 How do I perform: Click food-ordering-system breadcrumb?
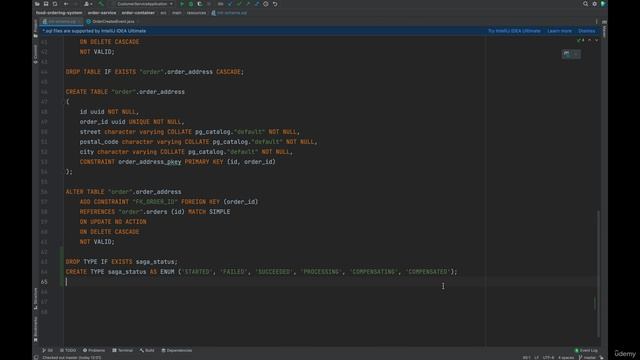coord(59,13)
